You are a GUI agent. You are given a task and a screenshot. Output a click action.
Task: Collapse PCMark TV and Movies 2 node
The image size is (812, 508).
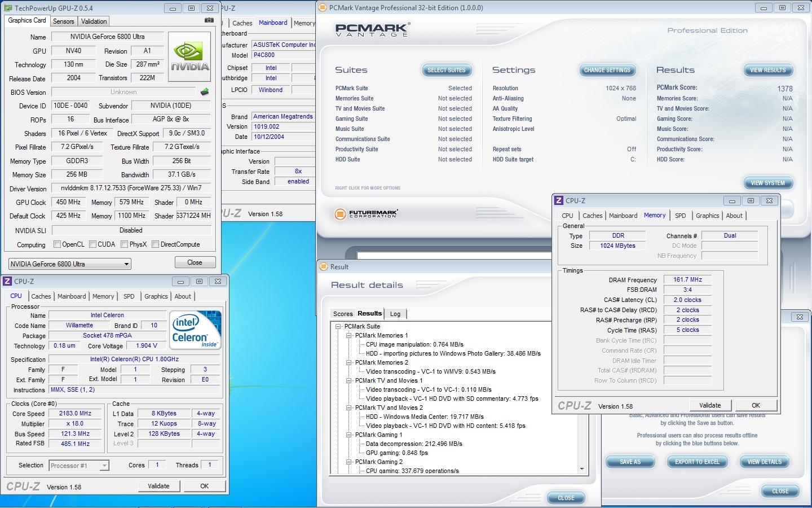click(349, 408)
